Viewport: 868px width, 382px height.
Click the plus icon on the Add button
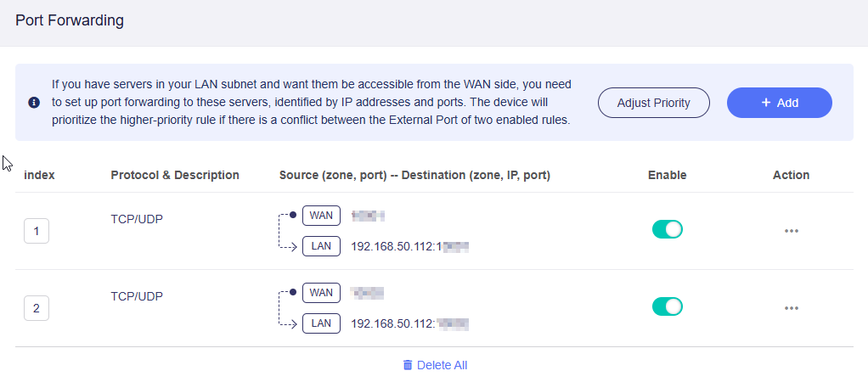(x=765, y=103)
